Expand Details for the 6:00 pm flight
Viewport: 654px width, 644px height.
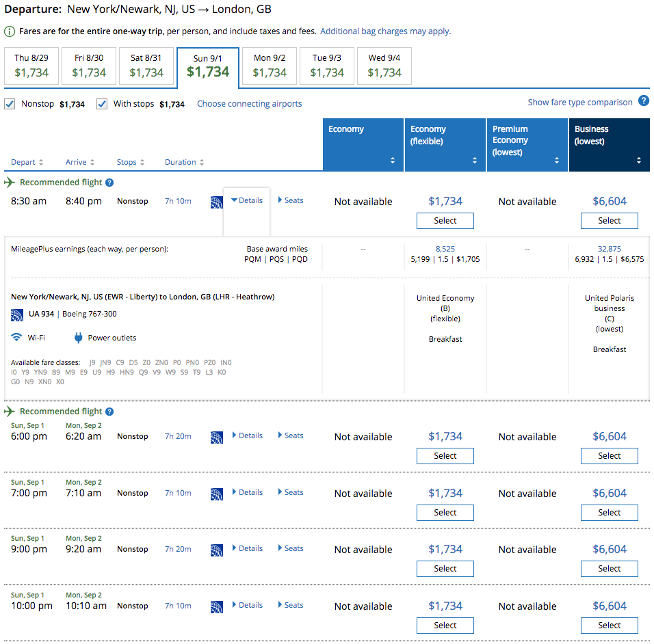pos(247,435)
